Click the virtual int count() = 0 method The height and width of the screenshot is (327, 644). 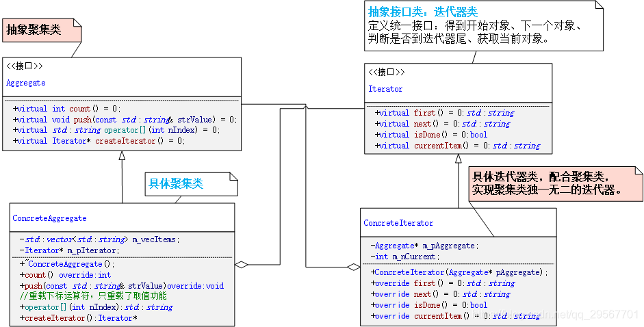[67, 109]
